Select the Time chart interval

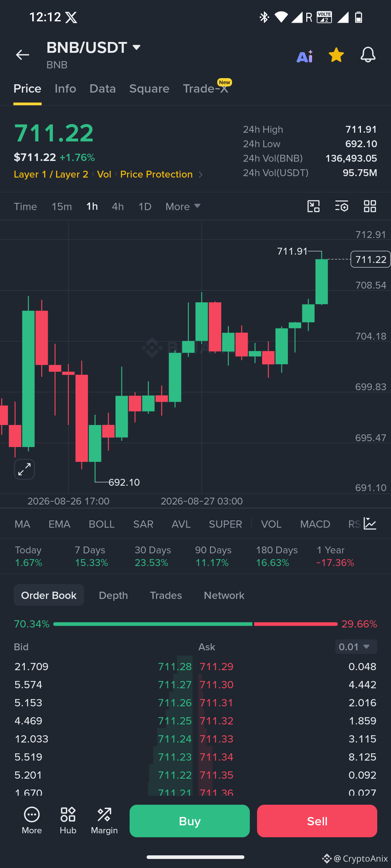pos(25,207)
